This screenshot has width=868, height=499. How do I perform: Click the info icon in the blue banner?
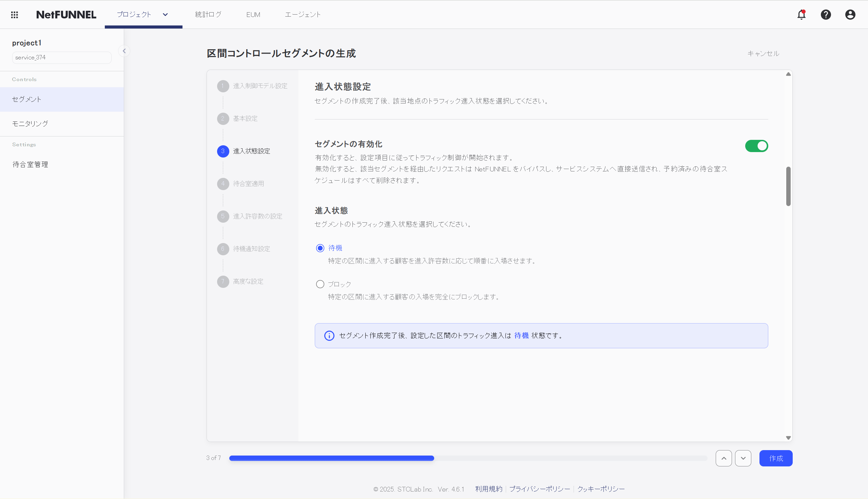tap(329, 335)
